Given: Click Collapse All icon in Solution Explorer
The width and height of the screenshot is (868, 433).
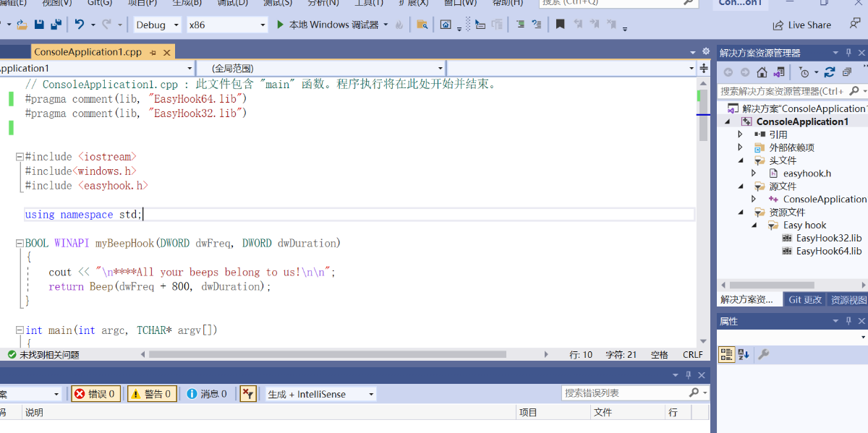Looking at the screenshot, I should [847, 72].
